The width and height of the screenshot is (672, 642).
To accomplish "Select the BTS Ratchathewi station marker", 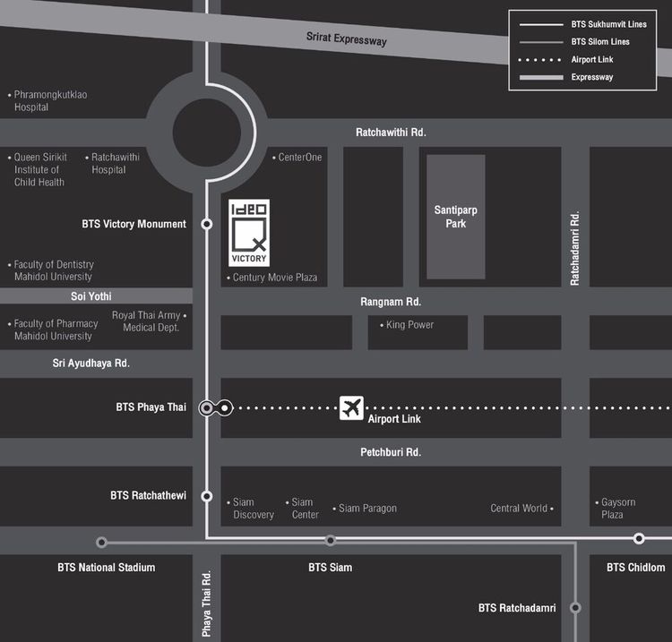I will click(207, 496).
